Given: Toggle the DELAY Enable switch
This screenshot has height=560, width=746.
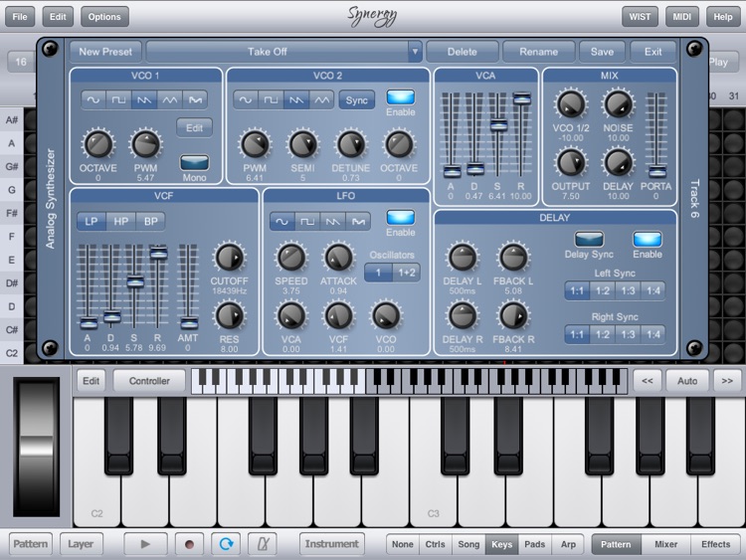Looking at the screenshot, I should [x=648, y=239].
